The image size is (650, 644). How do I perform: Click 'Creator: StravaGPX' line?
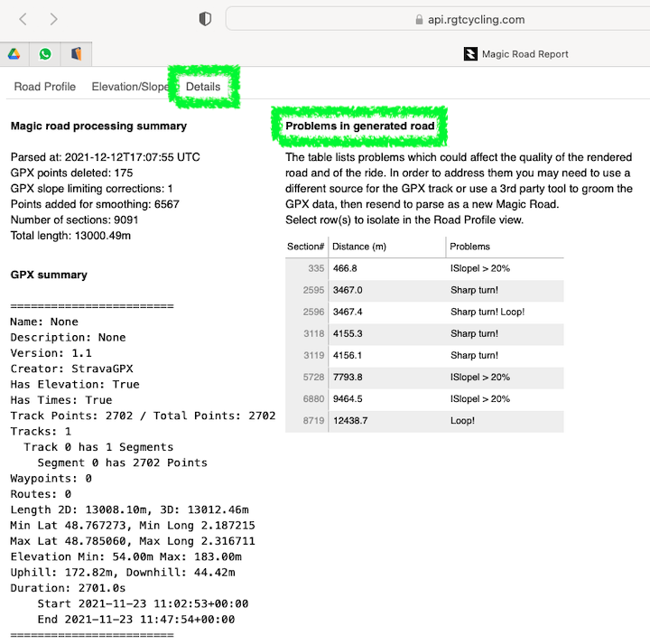71,369
